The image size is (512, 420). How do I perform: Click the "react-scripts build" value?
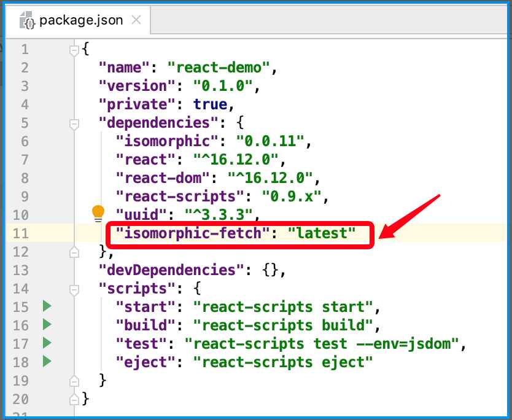[x=283, y=325]
